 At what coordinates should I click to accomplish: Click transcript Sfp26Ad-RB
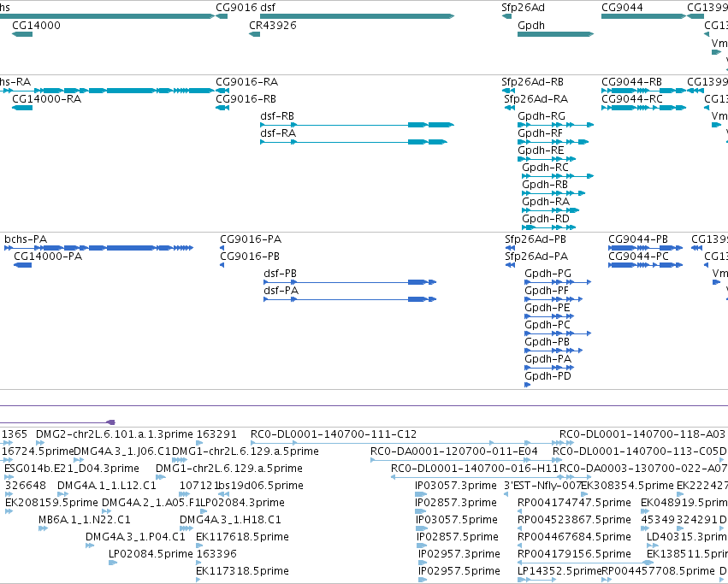(532, 82)
